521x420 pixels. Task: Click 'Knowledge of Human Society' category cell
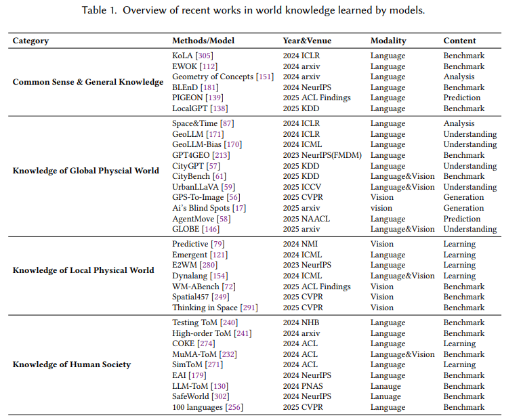tap(72, 364)
